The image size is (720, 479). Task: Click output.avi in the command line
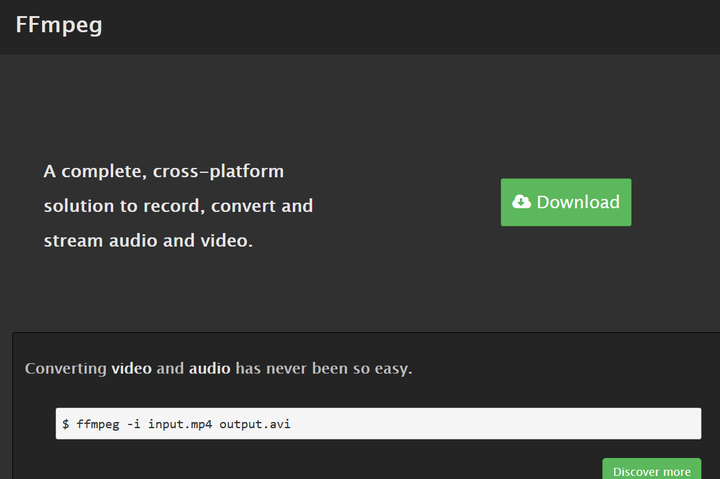coord(255,424)
